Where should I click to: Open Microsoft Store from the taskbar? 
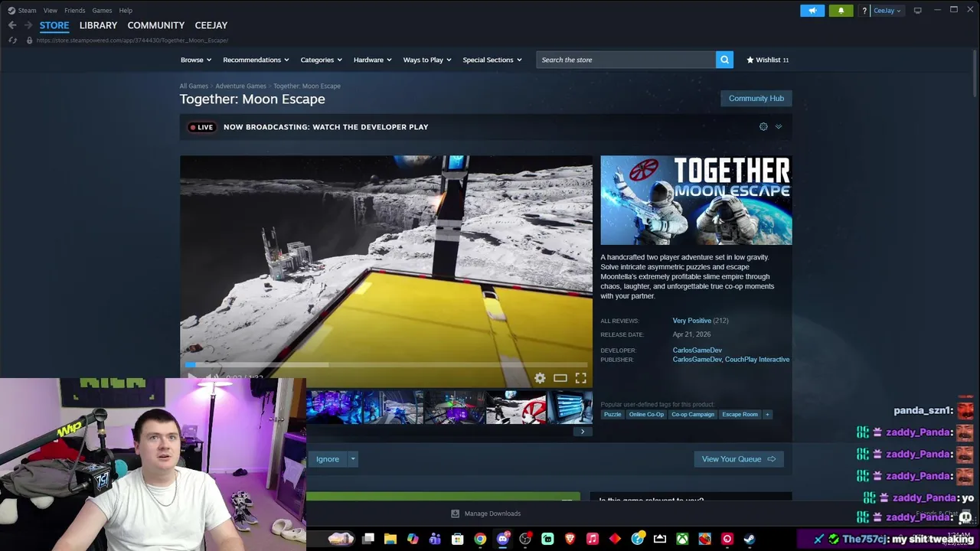coord(457,539)
